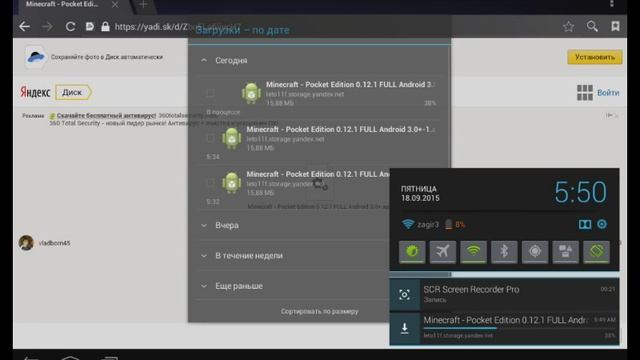This screenshot has height=360, width=640.
Task: Toggle the auto-rotate screen tile
Action: point(596,251)
